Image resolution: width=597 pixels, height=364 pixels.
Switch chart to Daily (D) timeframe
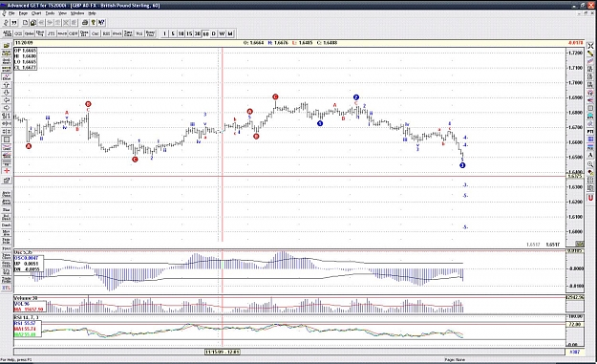214,33
